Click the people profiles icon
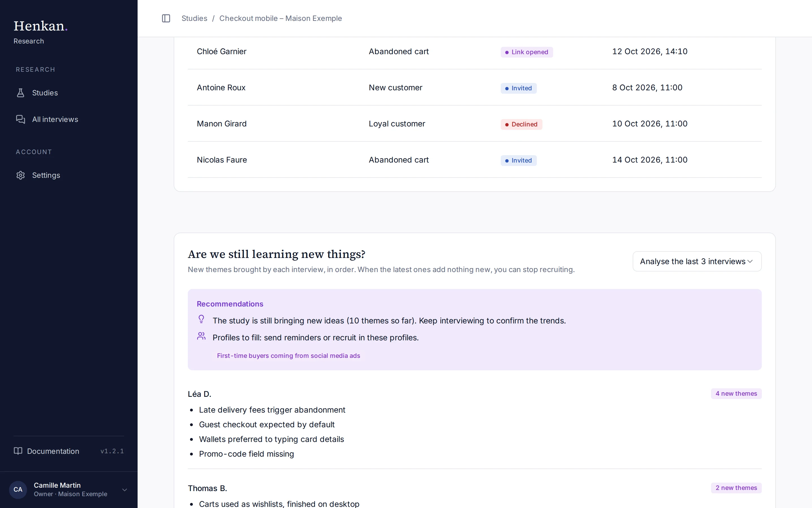The height and width of the screenshot is (508, 812). click(201, 336)
